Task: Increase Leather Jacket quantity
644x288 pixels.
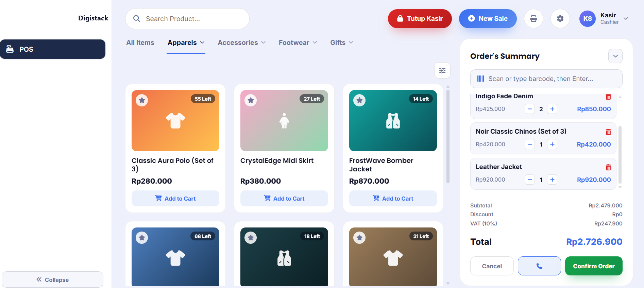Action: pyautogui.click(x=552, y=180)
